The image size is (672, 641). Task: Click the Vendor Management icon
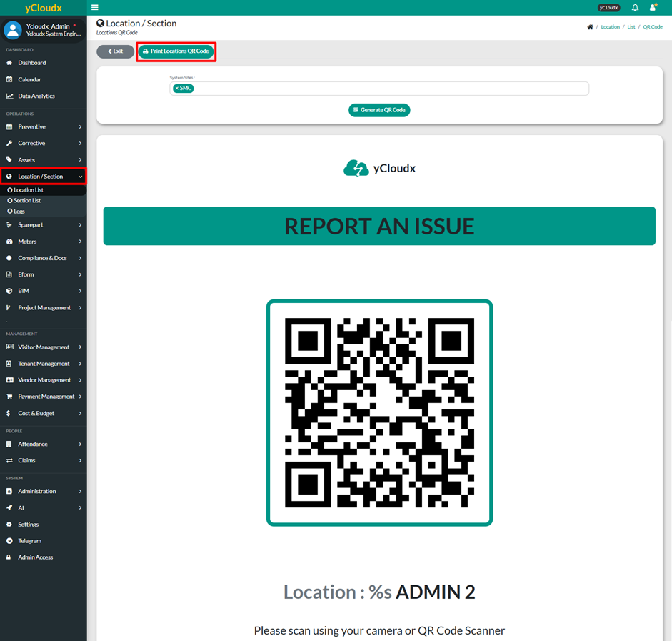9,380
